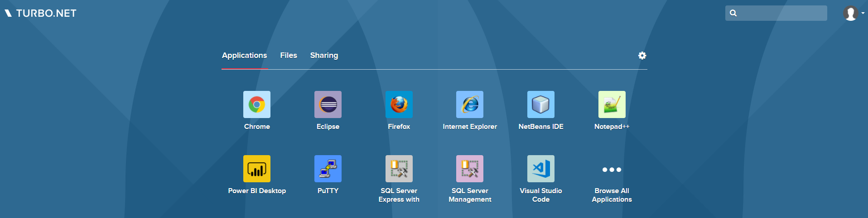This screenshot has height=218, width=868.
Task: Open the Power BI Desktop icon
Action: pos(257,169)
